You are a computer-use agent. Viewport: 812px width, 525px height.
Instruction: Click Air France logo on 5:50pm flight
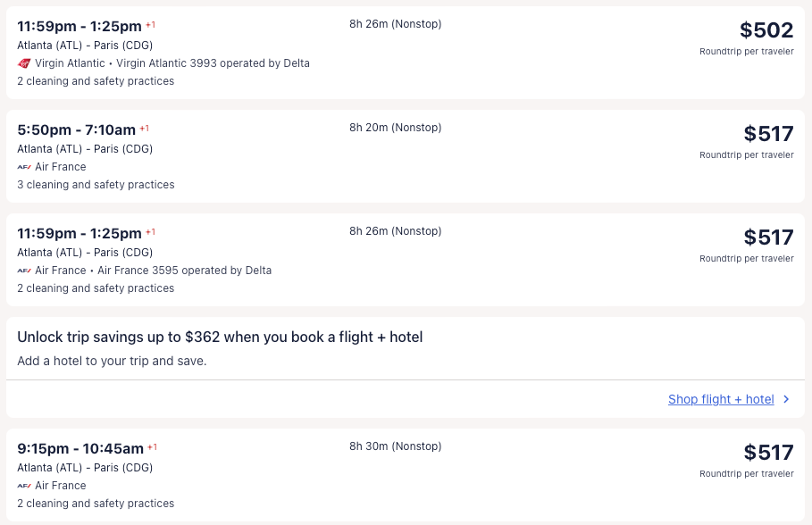pyautogui.click(x=24, y=167)
